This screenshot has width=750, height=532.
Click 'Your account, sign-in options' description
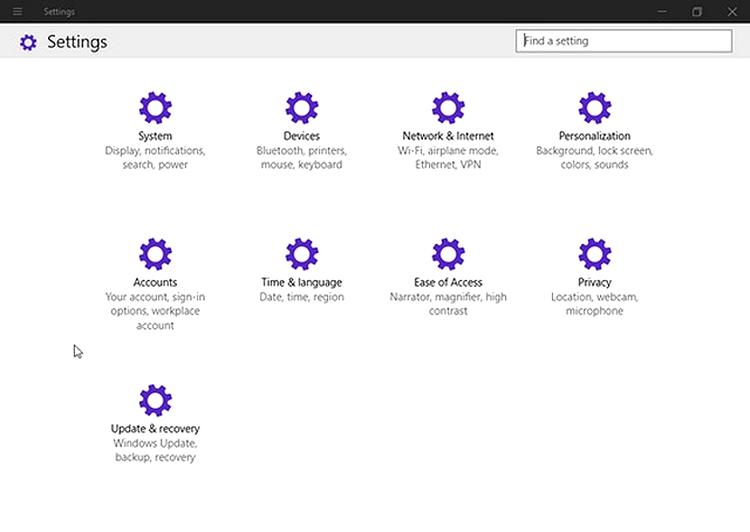pyautogui.click(x=155, y=311)
